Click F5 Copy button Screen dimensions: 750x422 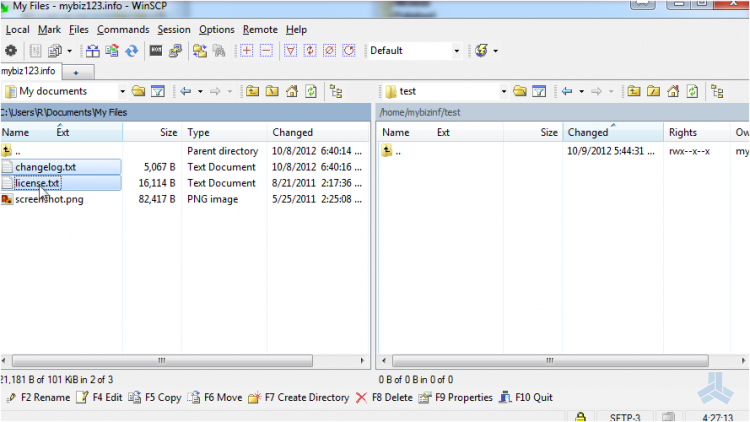[x=155, y=398]
